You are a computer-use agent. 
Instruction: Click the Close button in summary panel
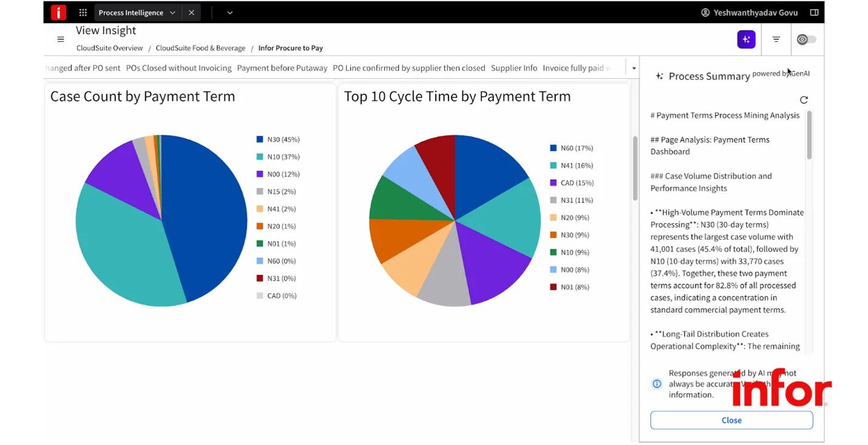coord(731,420)
